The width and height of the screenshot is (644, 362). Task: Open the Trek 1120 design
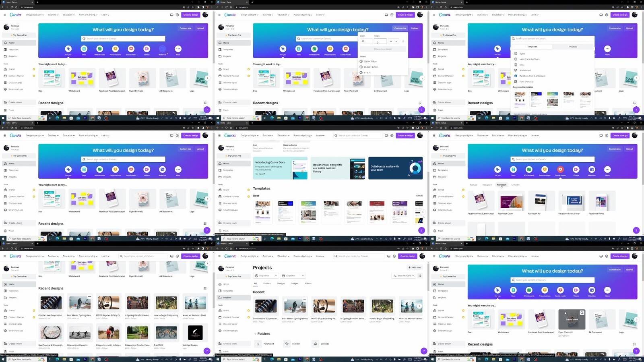[x=166, y=333]
